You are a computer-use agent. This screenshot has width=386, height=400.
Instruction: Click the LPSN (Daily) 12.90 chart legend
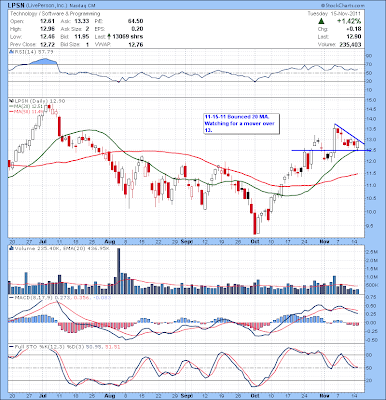pos(39,101)
